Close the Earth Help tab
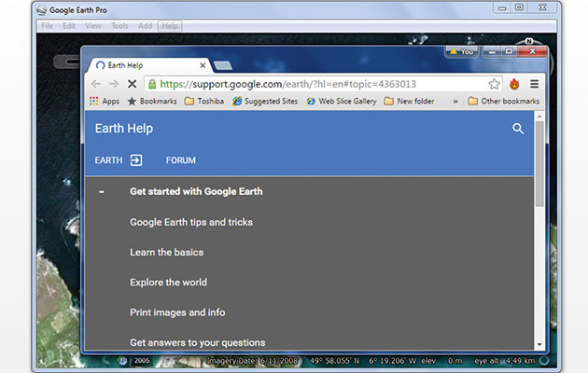This screenshot has width=588, height=373. click(203, 65)
